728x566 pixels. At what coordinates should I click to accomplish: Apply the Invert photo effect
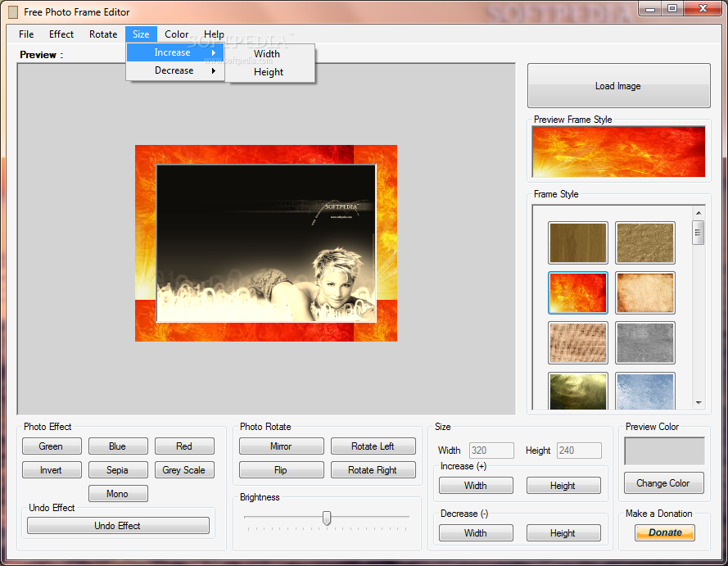click(52, 470)
